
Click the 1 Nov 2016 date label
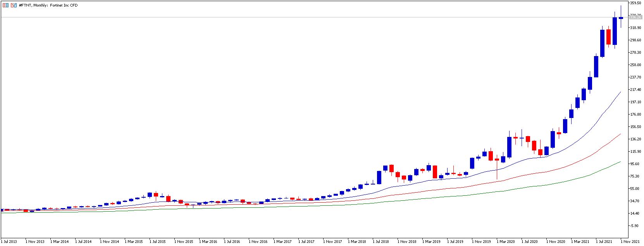click(x=258, y=242)
